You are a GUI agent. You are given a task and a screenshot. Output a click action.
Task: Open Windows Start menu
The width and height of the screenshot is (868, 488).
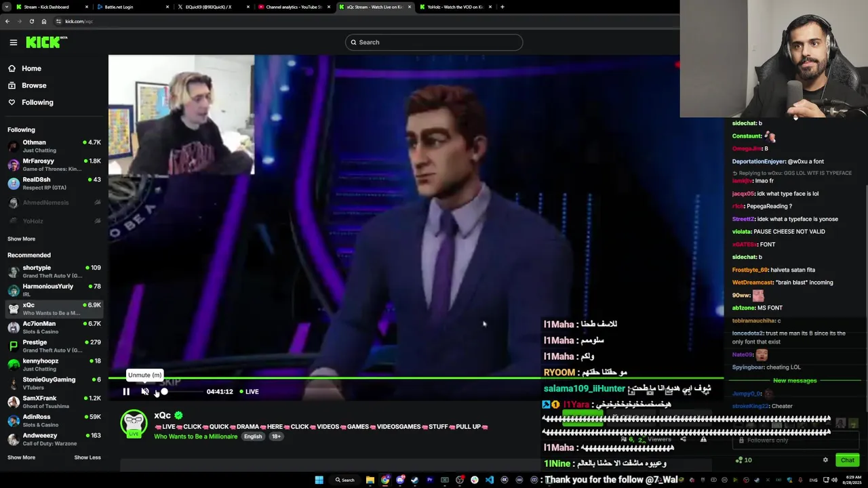(319, 480)
